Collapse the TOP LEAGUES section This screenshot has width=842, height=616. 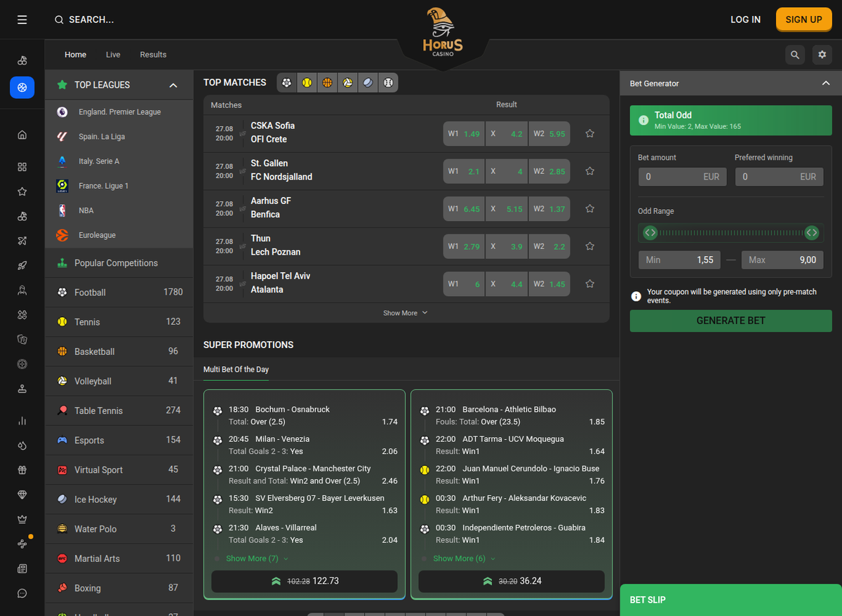(173, 85)
